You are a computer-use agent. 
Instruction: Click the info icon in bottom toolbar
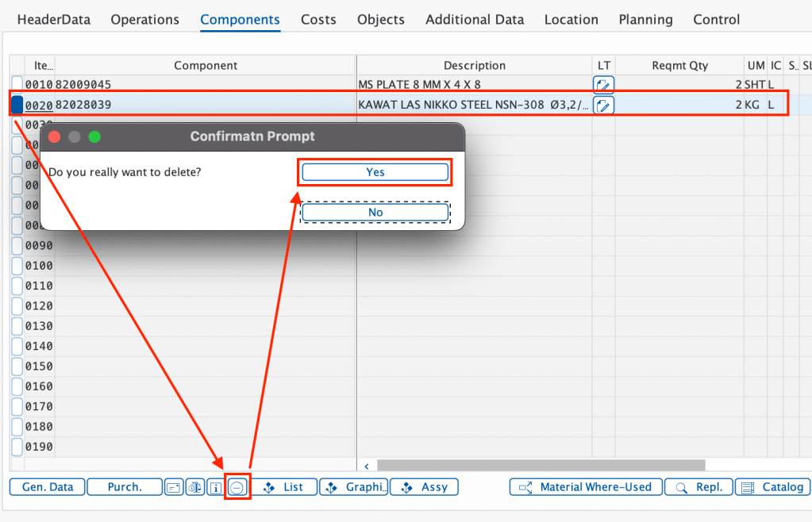(215, 487)
